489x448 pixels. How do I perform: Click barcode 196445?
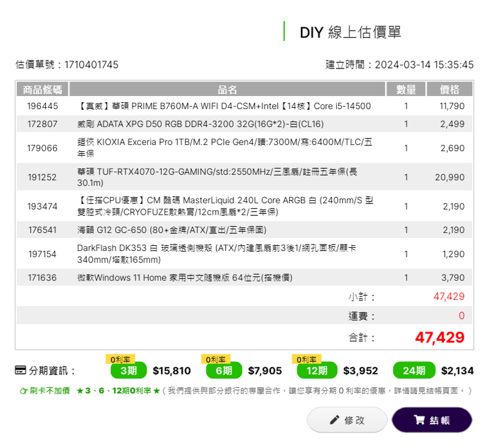coord(43,106)
